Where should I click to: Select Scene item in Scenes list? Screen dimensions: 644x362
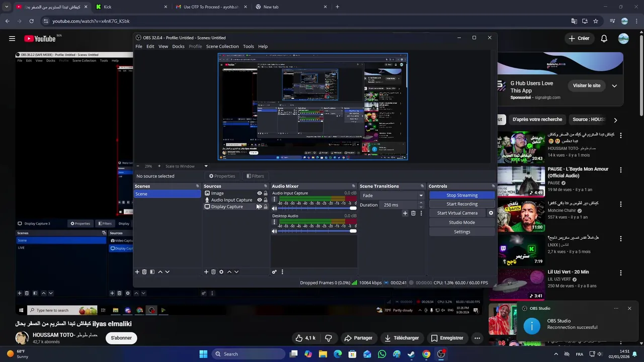click(x=167, y=194)
